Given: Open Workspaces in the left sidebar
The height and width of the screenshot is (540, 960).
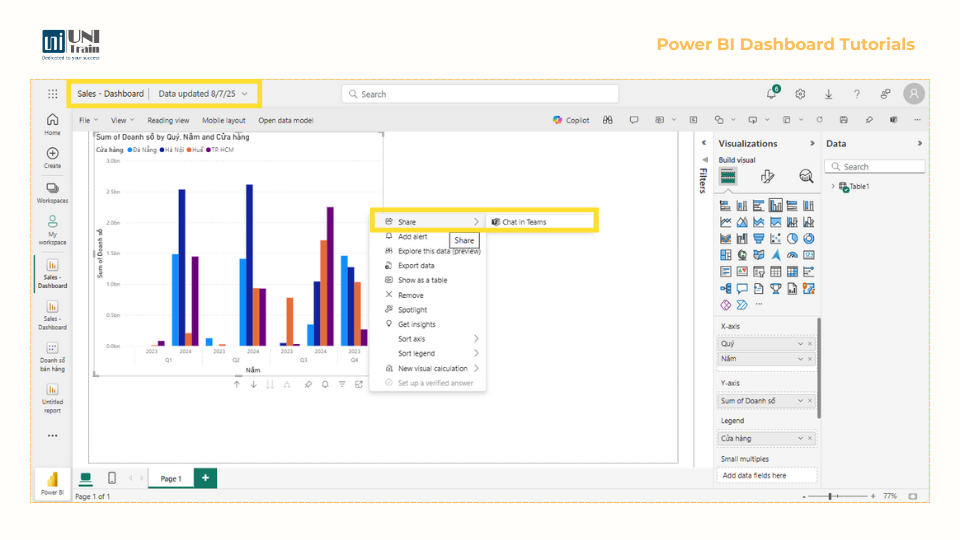Looking at the screenshot, I should [x=53, y=193].
